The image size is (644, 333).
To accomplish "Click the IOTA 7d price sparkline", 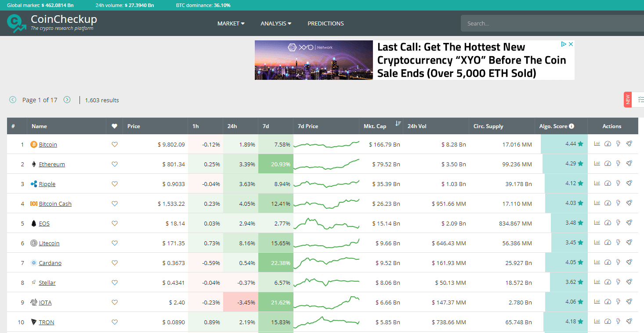I will [326, 302].
